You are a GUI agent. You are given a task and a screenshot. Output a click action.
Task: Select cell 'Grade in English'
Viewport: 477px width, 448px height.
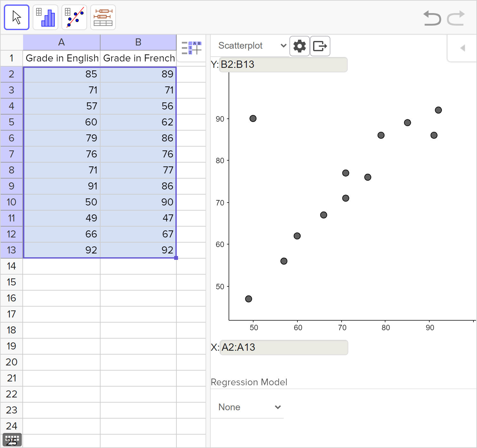(62, 58)
